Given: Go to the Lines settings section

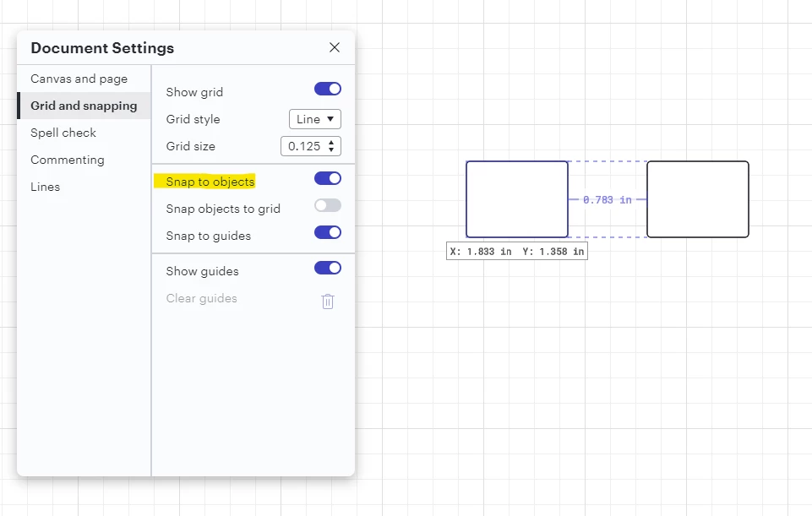Looking at the screenshot, I should click(45, 187).
